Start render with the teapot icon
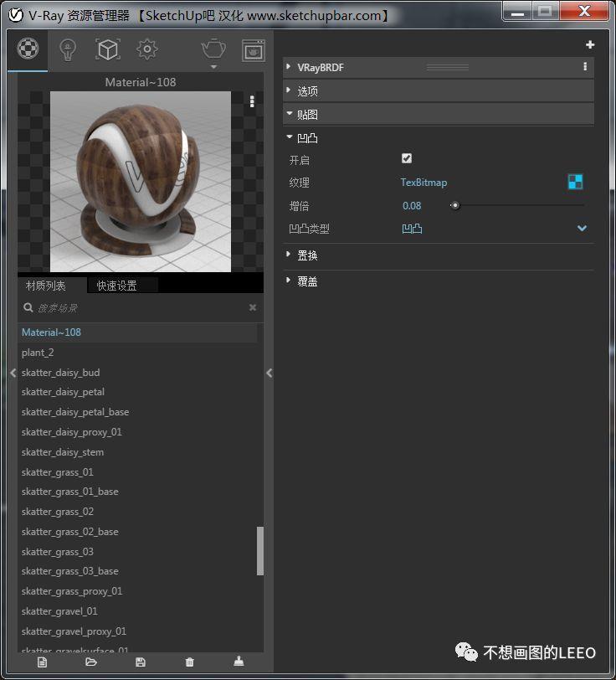Screen dimensions: 616x680 point(213,49)
